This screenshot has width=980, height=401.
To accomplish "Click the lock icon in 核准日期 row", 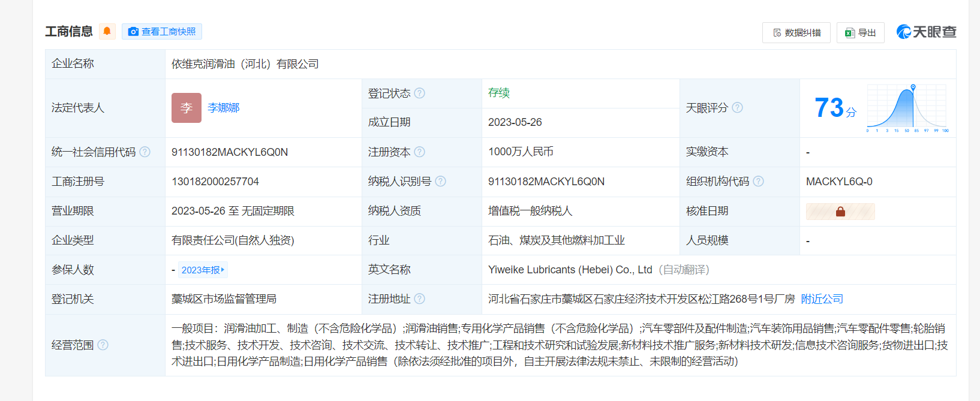I will coord(840,211).
